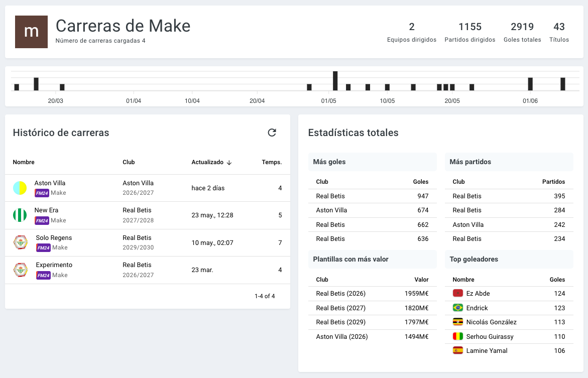This screenshot has width=588, height=378.
Task: Click the "Carreras de Make" page title
Action: (123, 26)
